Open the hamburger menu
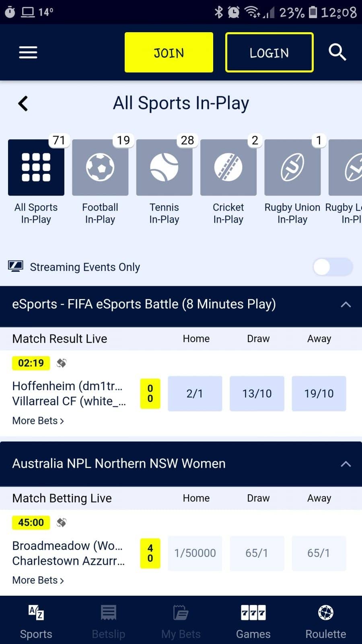This screenshot has width=362, height=644. point(28,52)
